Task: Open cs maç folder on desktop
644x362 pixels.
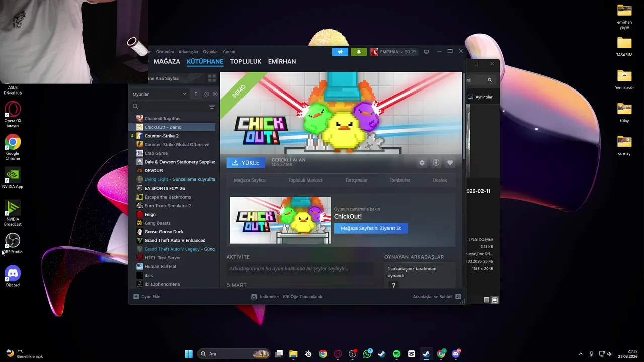Action: click(x=624, y=145)
